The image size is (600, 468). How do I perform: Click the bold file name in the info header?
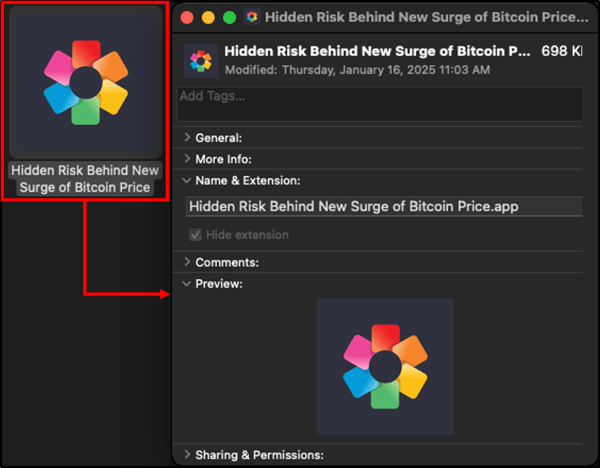pos(378,51)
